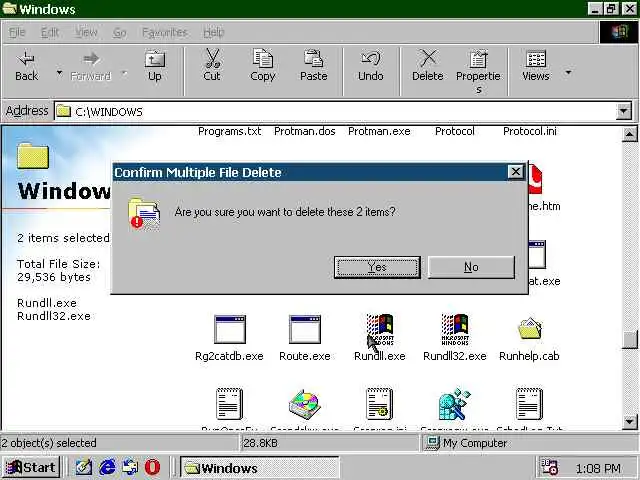Select the Rundll.exe file icon
This screenshot has width=640, height=480.
380,329
